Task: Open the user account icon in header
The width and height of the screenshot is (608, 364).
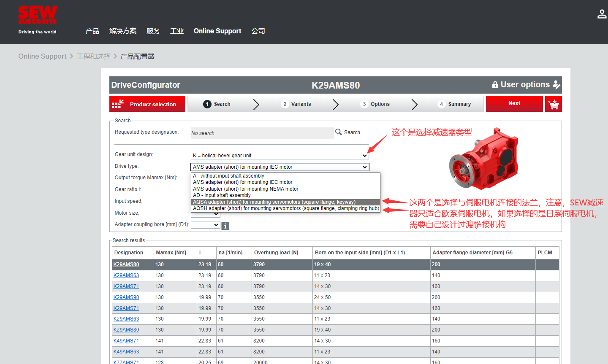Action: click(602, 14)
